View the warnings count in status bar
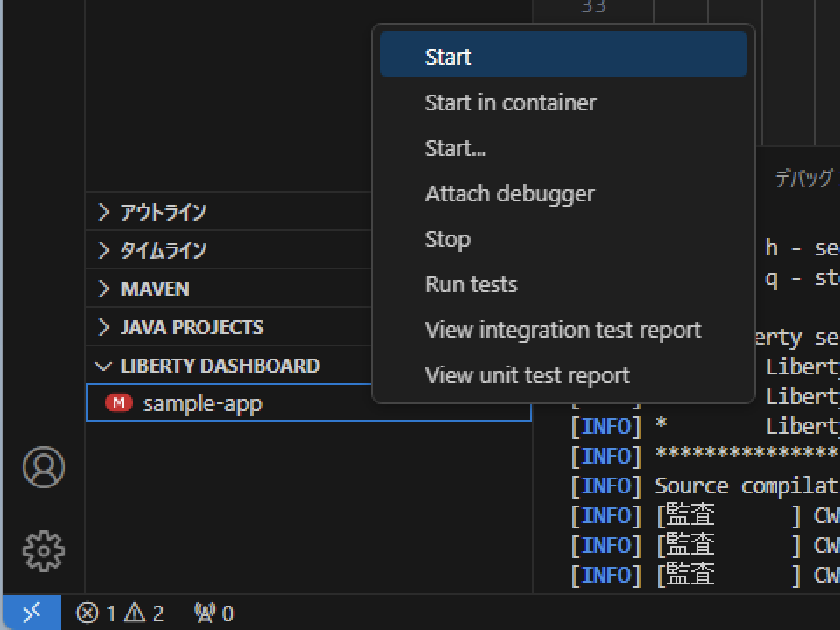Screen dimensions: 840x630 click(x=149, y=613)
